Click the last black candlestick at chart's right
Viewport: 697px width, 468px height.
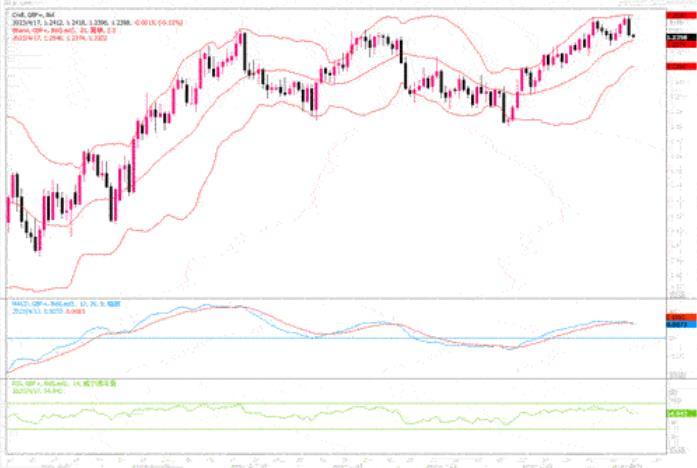pos(631,27)
